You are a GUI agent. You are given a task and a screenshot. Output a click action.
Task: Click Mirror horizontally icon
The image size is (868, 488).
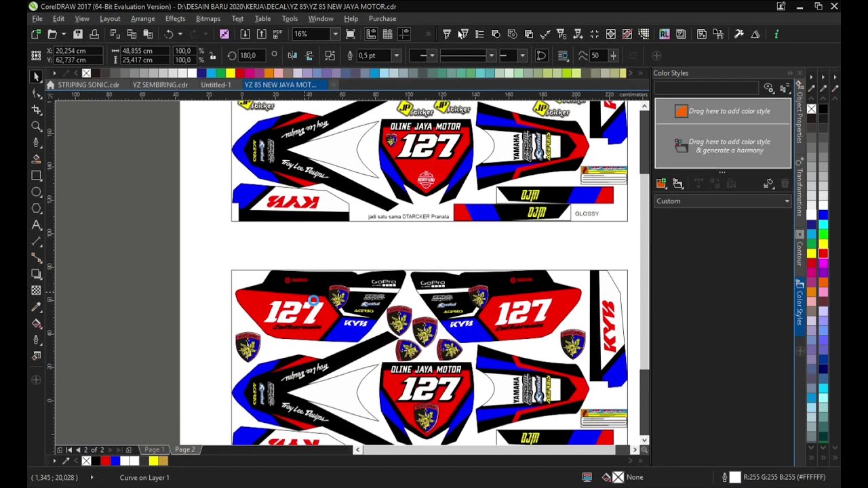pyautogui.click(x=292, y=56)
